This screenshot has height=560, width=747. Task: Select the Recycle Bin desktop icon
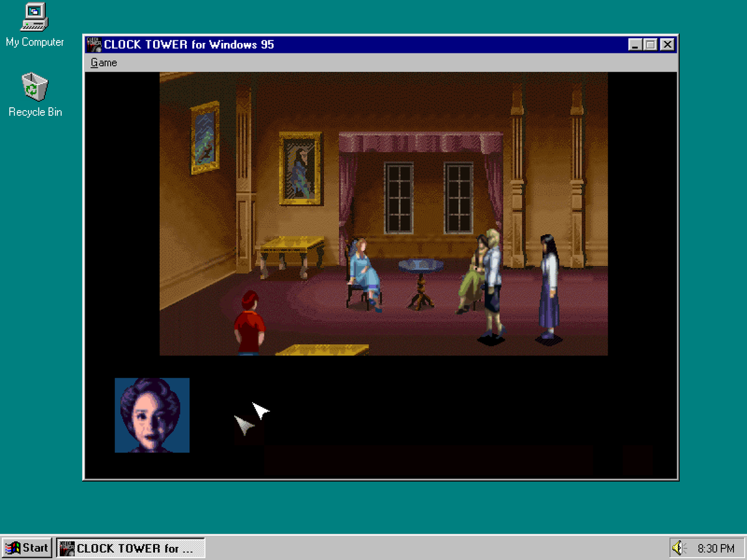35,95
